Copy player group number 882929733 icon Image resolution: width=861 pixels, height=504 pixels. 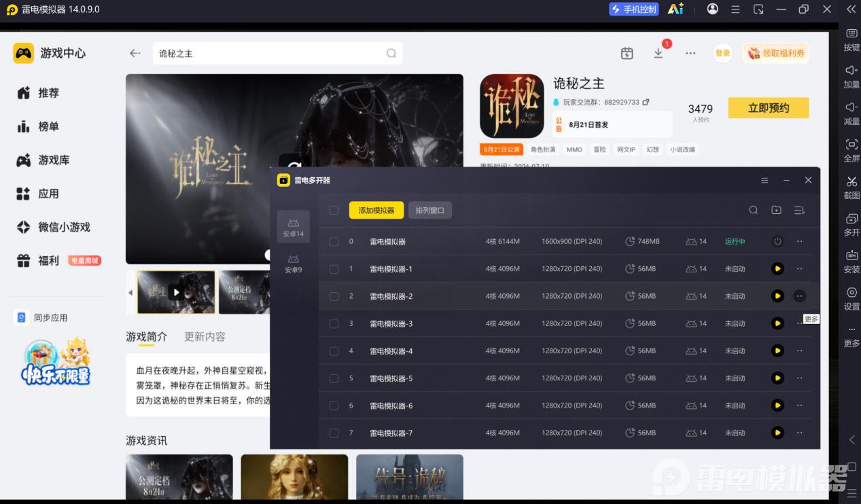pos(646,102)
